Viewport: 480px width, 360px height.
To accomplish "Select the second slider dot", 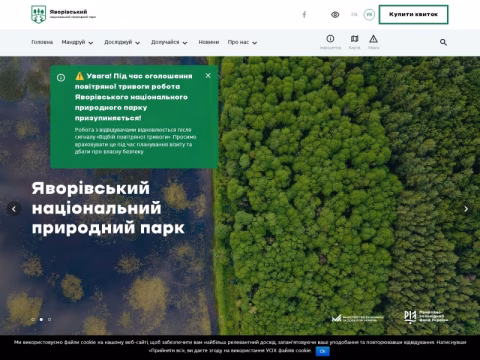I will (41, 319).
